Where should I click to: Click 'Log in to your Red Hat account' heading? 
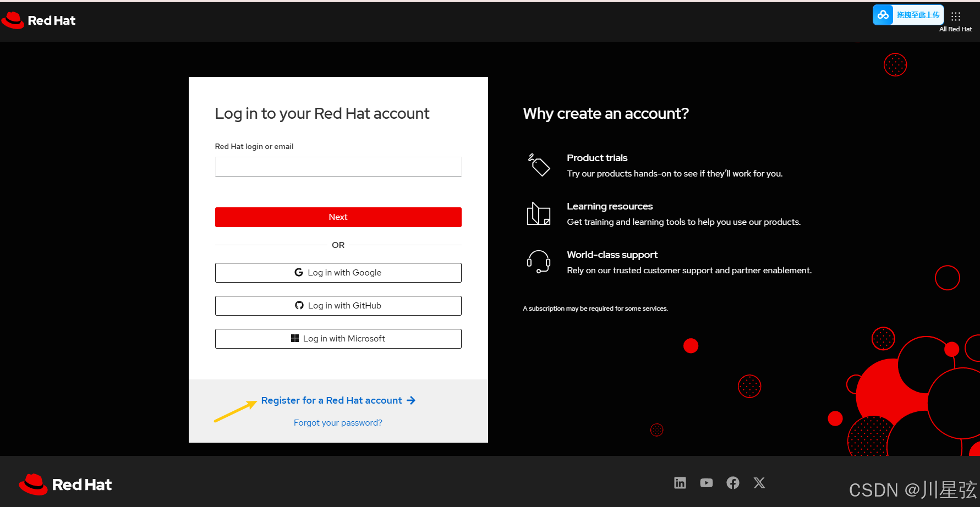click(x=322, y=114)
